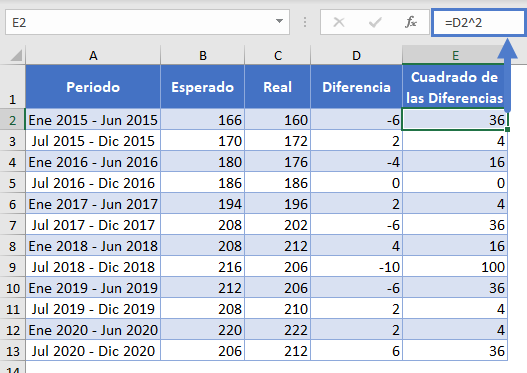Select row 2 header
The height and width of the screenshot is (373, 527).
12,119
